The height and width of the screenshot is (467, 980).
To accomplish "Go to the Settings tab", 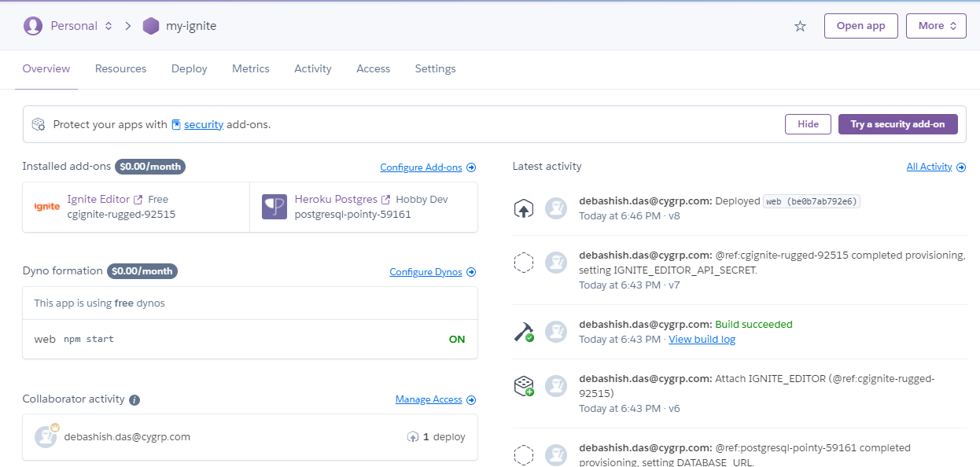I will click(436, 68).
